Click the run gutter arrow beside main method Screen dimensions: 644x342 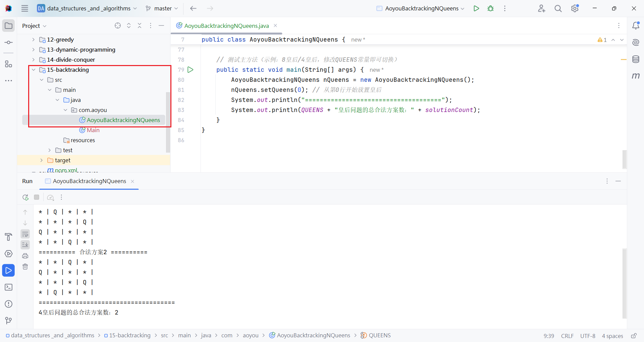pos(191,70)
